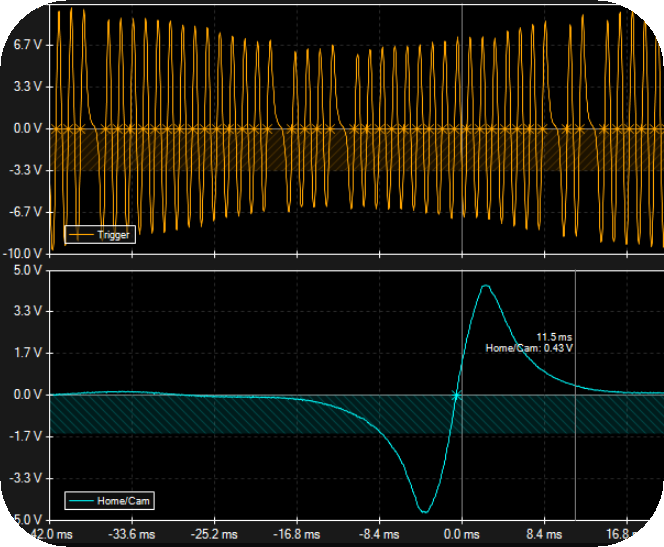Screen dimensions: 664x547
Task: Click the 8.4 ms time axis label
Action: [544, 534]
